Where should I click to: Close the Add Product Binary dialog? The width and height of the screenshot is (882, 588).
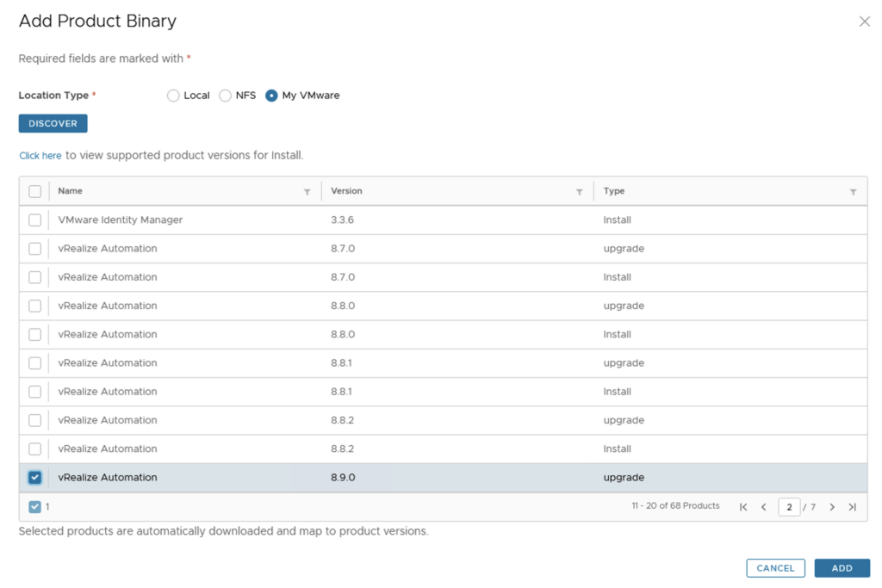pos(864,22)
